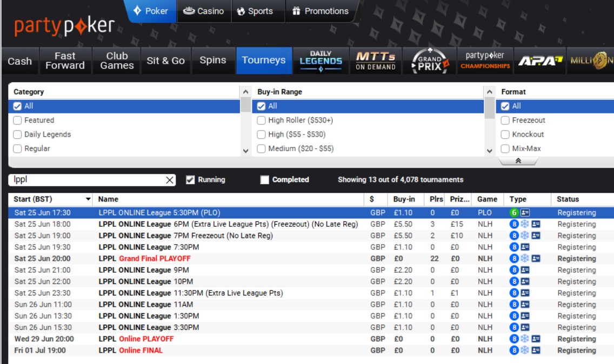The image size is (614, 364).
Task: Check the Freezeout format checkbox
Action: 505,120
